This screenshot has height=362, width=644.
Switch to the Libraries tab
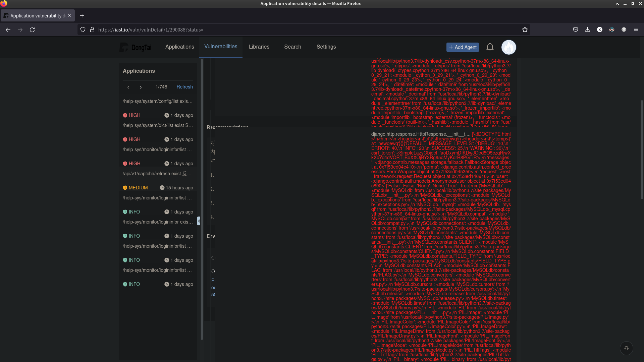pos(259,47)
